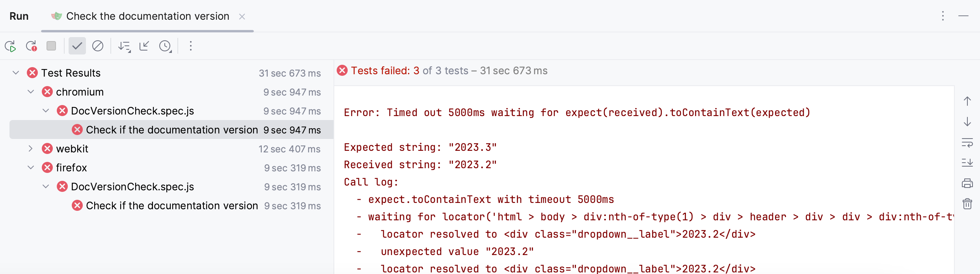Screen dimensions: 980x274
Task: Click Scroll to End console icon
Action: coord(967,163)
